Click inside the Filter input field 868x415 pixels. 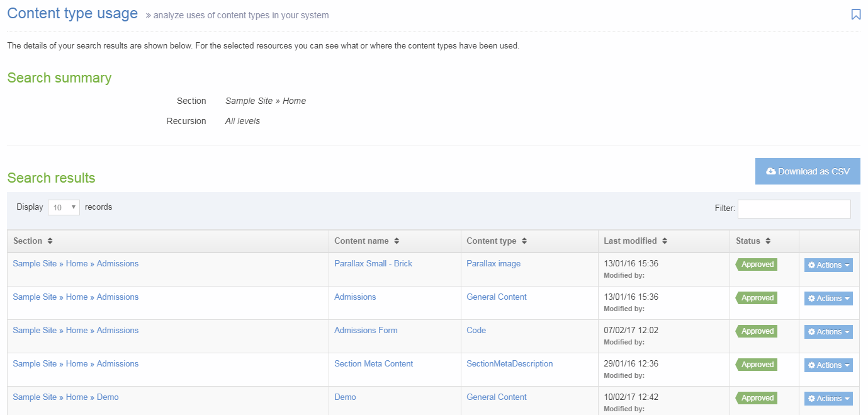pyautogui.click(x=794, y=208)
